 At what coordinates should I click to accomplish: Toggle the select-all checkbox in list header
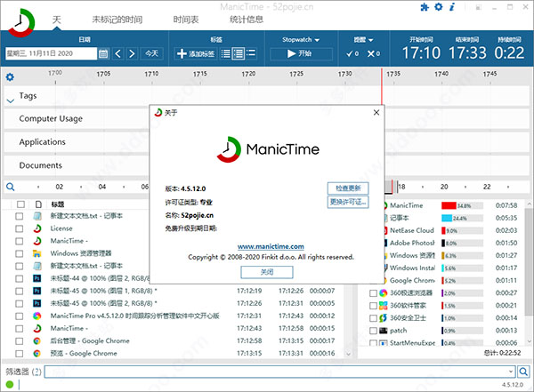20,204
